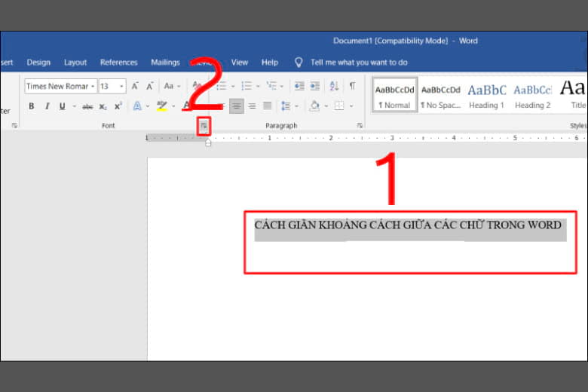Toggle Underline formatting

(63, 106)
